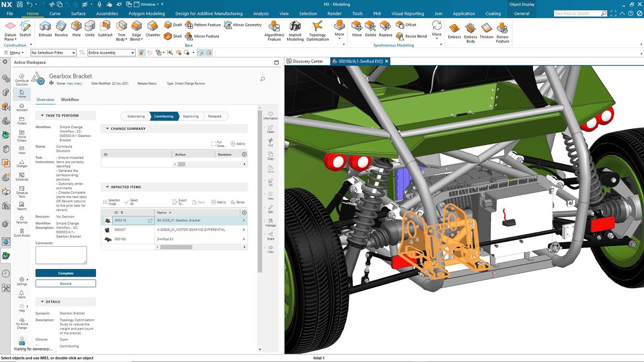Image resolution: width=644 pixels, height=362 pixels.
Task: Activate the Shell command
Action: pos(173,36)
